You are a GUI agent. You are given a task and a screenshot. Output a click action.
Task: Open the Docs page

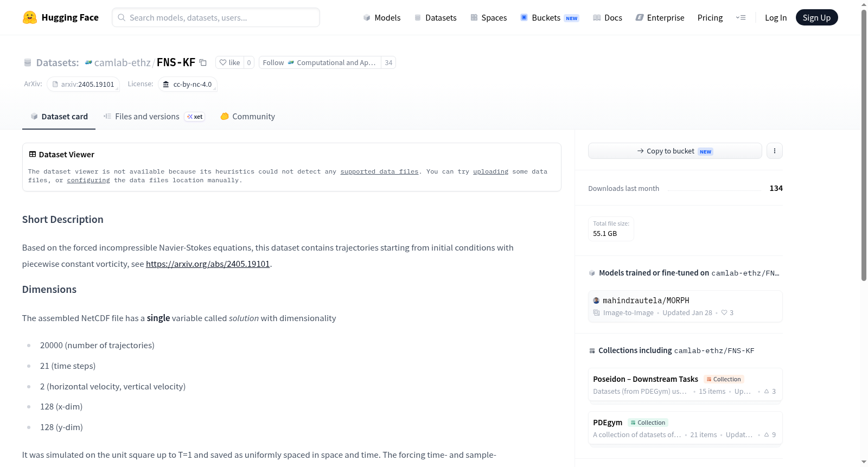[x=607, y=17]
